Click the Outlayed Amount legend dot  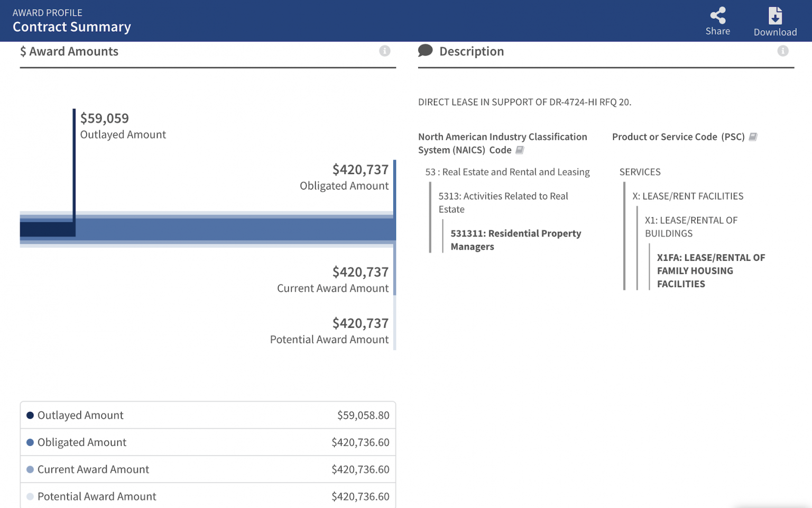click(30, 415)
